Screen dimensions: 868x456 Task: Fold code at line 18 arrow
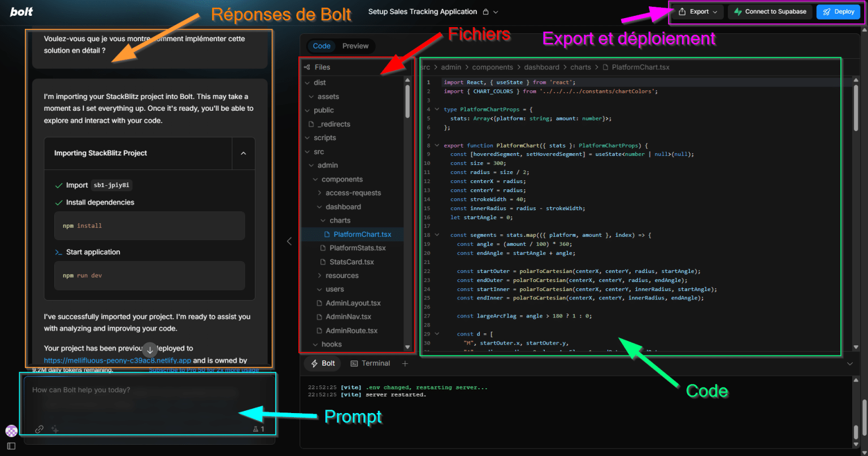[x=436, y=235]
